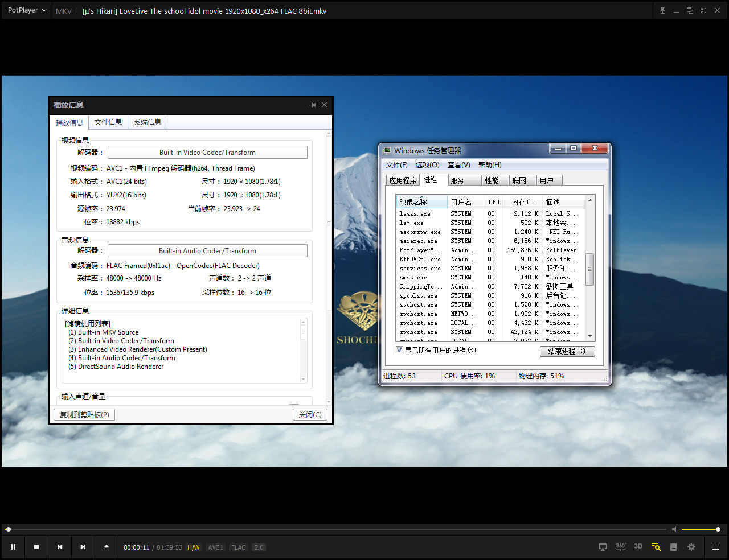729x560 pixels.
Task: Click the Built-in Audio Codec/Transform button
Action: click(207, 251)
